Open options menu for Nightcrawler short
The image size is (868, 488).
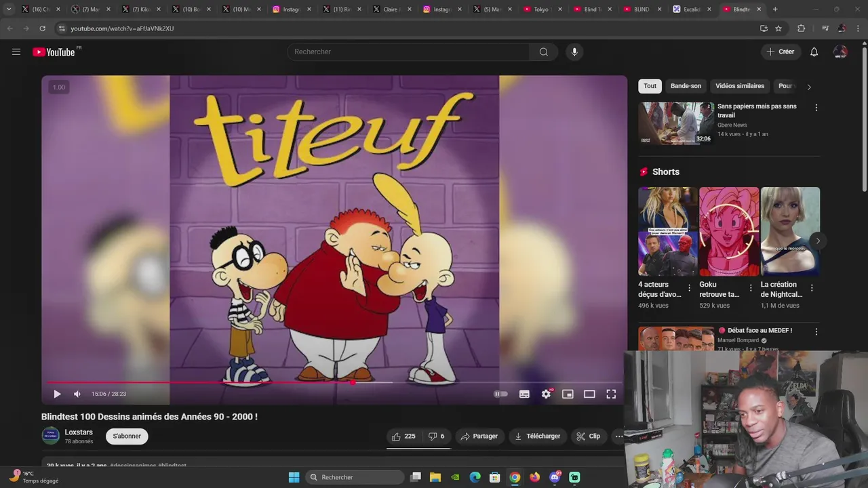(812, 288)
